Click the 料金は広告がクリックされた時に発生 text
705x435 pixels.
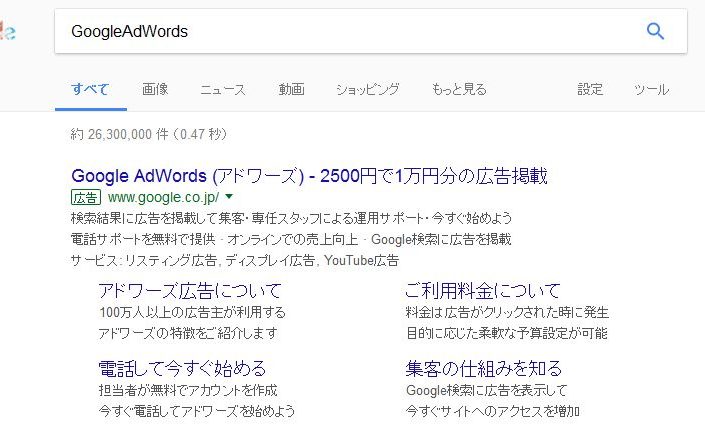507,312
